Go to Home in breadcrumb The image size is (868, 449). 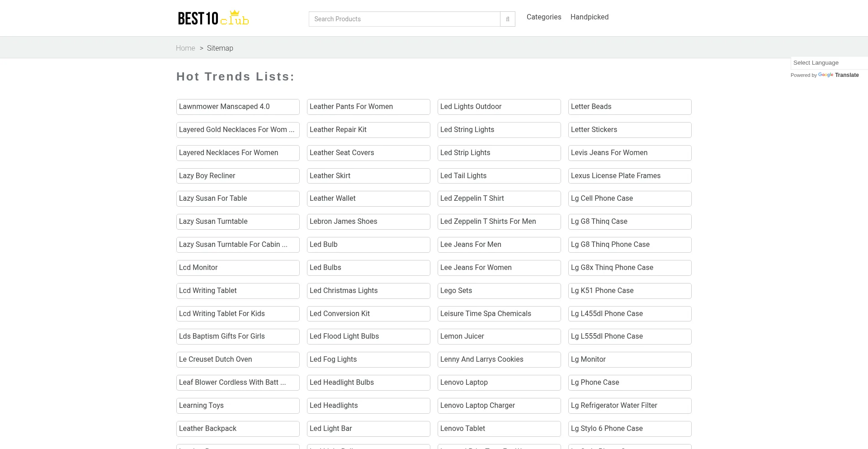185,48
